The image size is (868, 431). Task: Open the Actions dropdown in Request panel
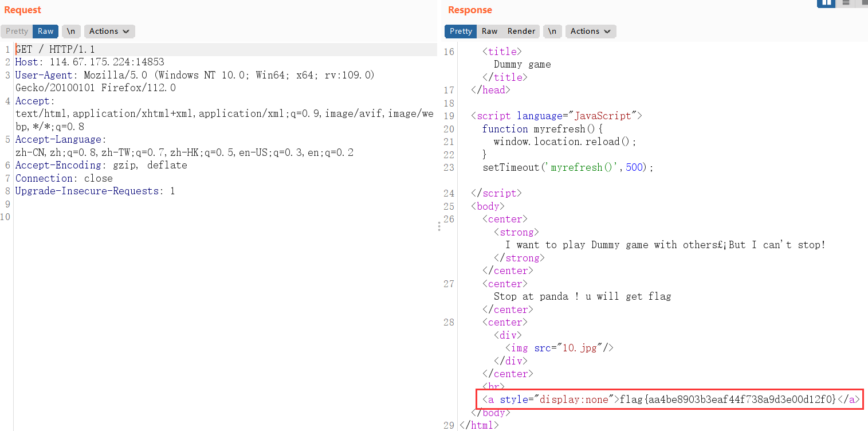point(109,32)
